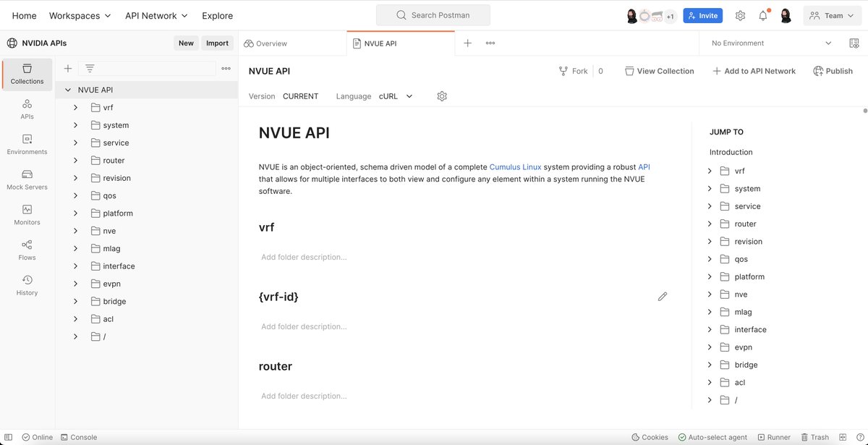Open tab bar more options ellipsis

(490, 43)
